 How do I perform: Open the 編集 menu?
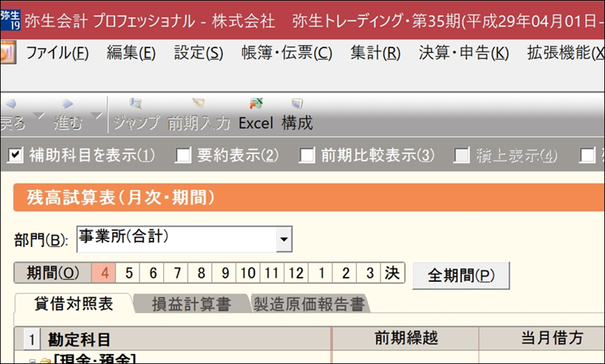[131, 53]
